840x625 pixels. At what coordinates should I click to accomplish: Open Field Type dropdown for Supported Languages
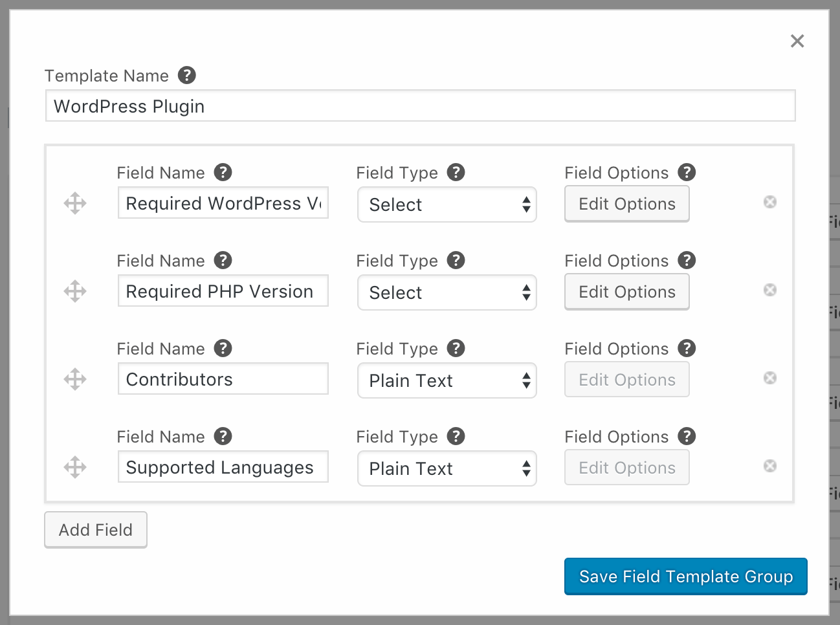tap(447, 468)
